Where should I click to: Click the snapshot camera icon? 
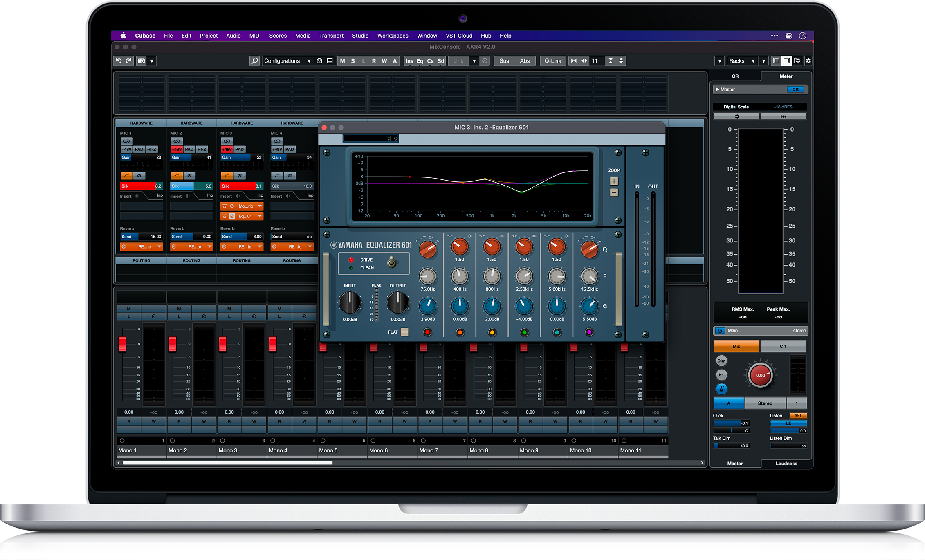(x=141, y=61)
